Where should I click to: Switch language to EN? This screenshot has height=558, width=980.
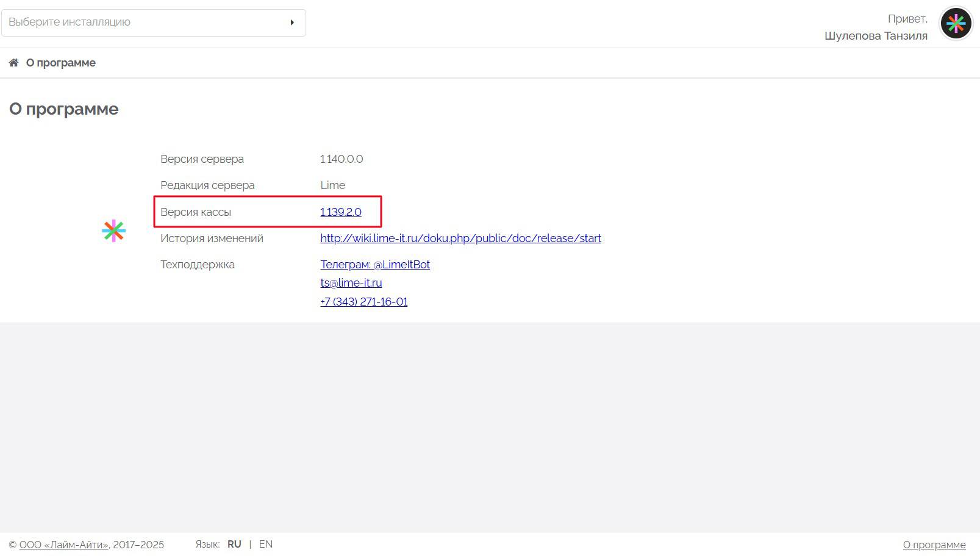tap(265, 545)
